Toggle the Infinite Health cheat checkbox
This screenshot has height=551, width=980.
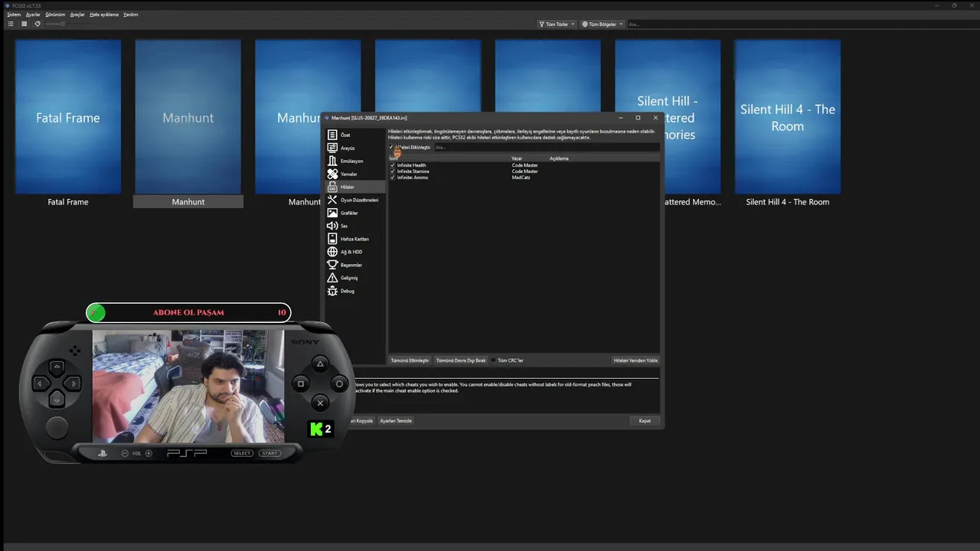point(393,165)
